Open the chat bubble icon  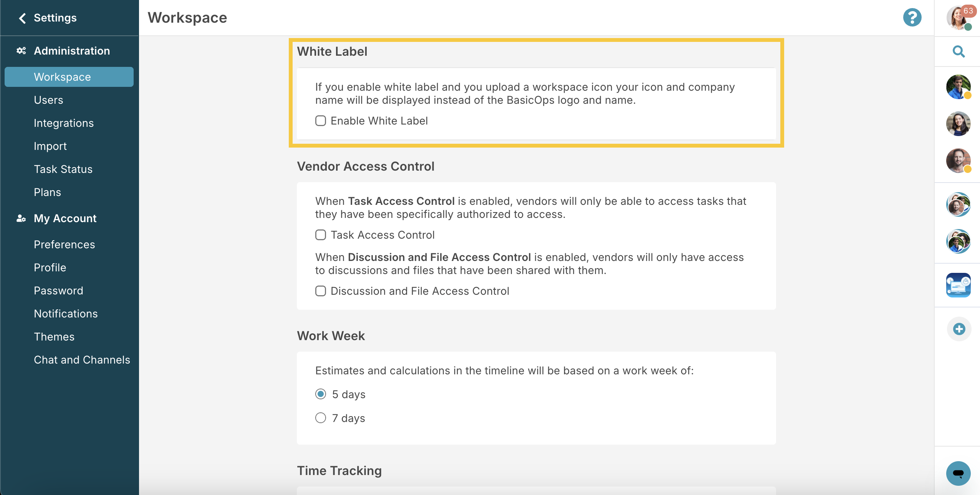[958, 473]
